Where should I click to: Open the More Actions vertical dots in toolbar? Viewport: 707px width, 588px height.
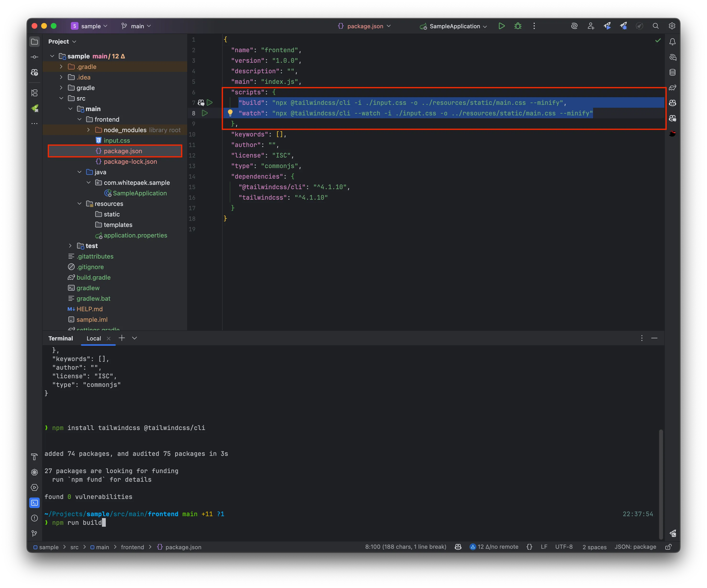534,26
